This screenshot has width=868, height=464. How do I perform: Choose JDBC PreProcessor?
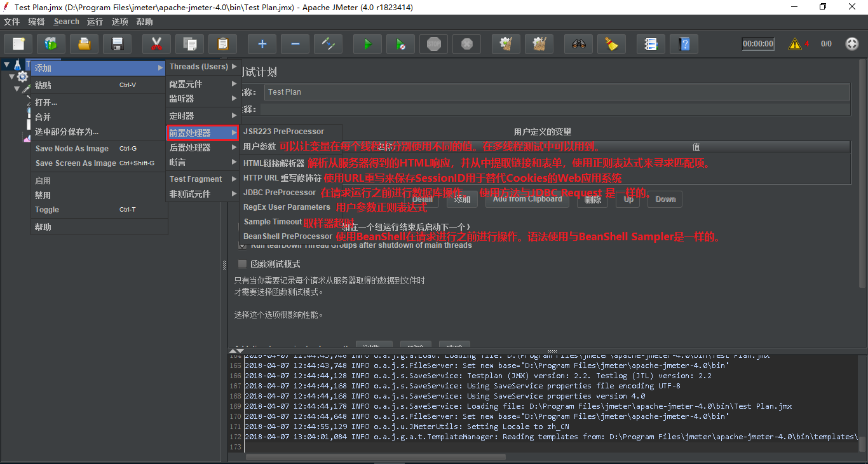(x=290, y=193)
